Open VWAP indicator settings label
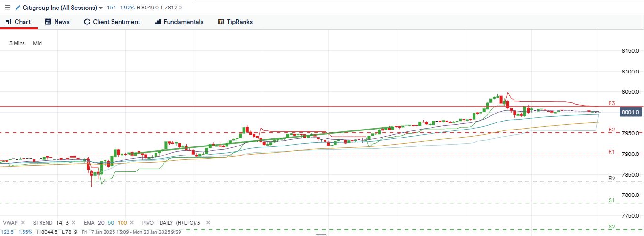The width and height of the screenshot is (644, 236). 10,223
